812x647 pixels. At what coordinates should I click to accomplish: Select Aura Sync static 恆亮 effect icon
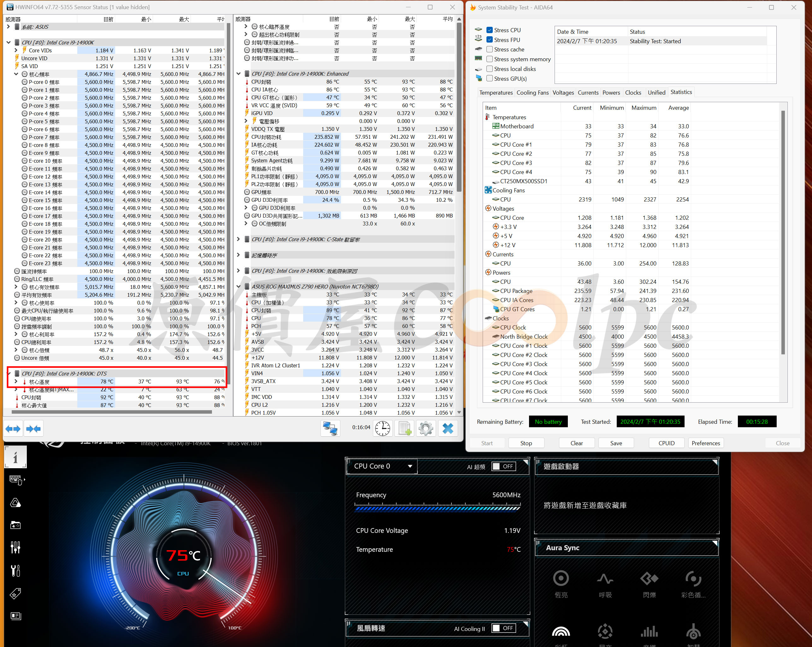(x=561, y=578)
